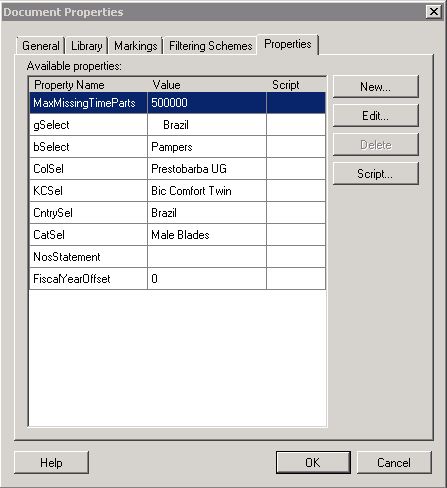Screen dimensions: 447x488
Task: Click the Edit... button
Action: pos(376,116)
